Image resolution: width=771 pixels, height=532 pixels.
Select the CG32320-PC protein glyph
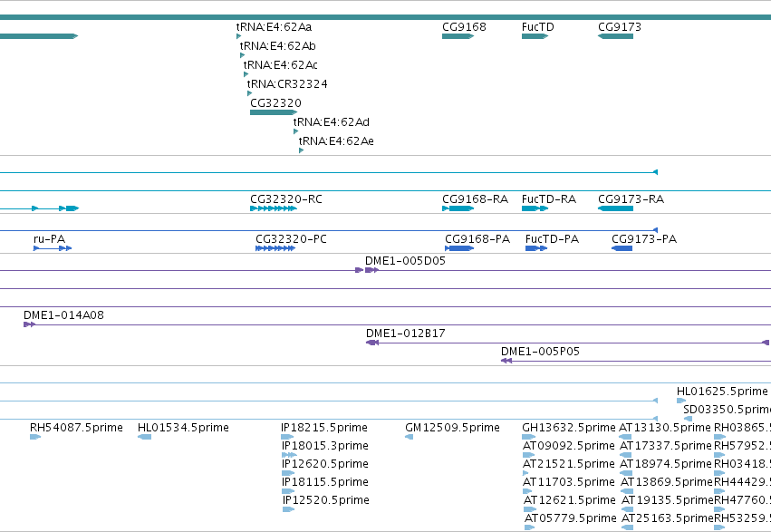[x=275, y=248]
